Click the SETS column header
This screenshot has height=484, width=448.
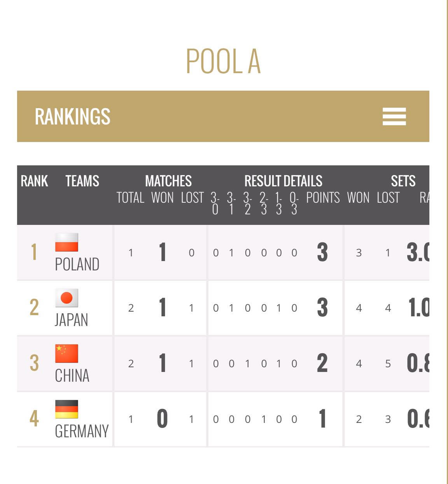(x=403, y=181)
